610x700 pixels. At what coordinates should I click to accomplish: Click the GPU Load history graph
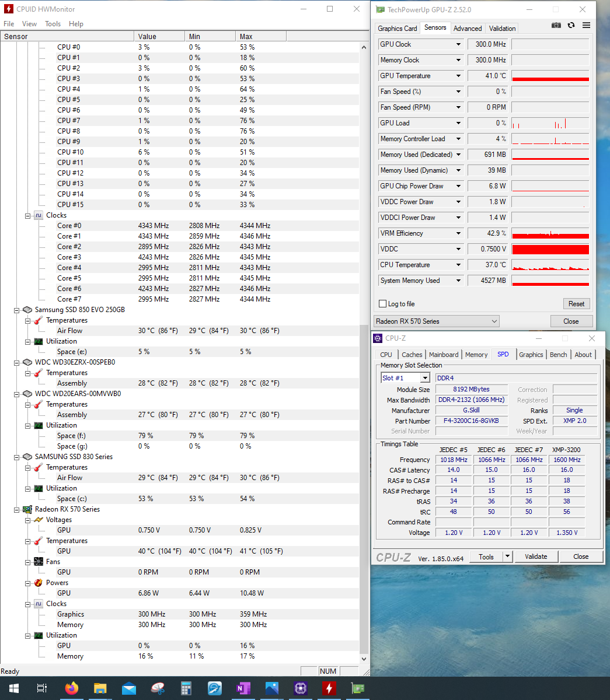click(x=550, y=123)
